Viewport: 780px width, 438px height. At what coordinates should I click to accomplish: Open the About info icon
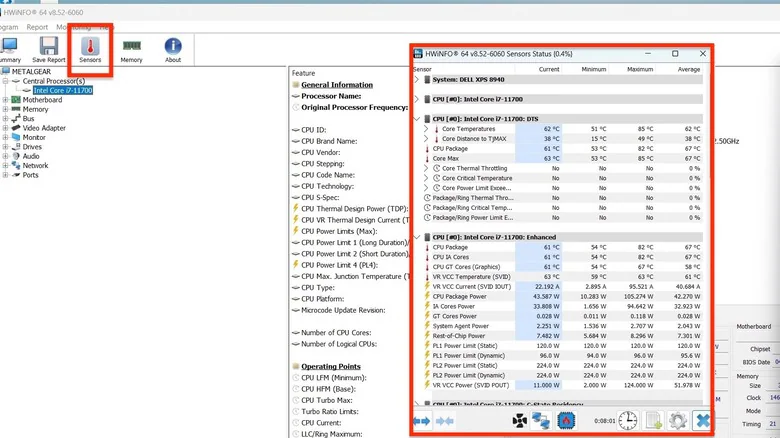173,50
